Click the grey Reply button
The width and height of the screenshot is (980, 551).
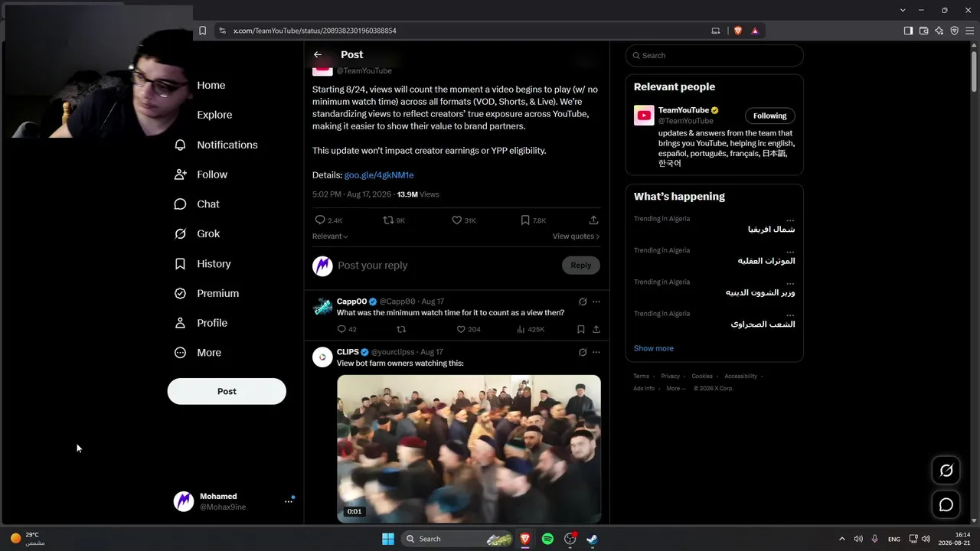[581, 266]
